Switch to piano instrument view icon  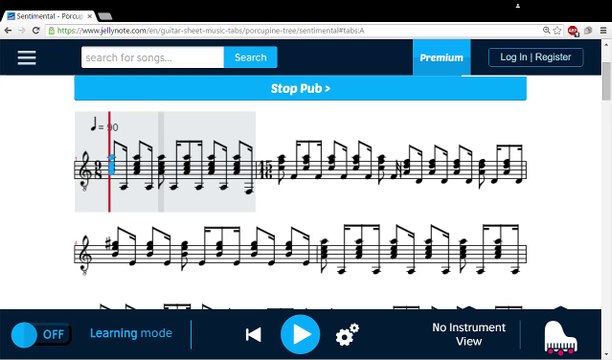pyautogui.click(x=560, y=337)
